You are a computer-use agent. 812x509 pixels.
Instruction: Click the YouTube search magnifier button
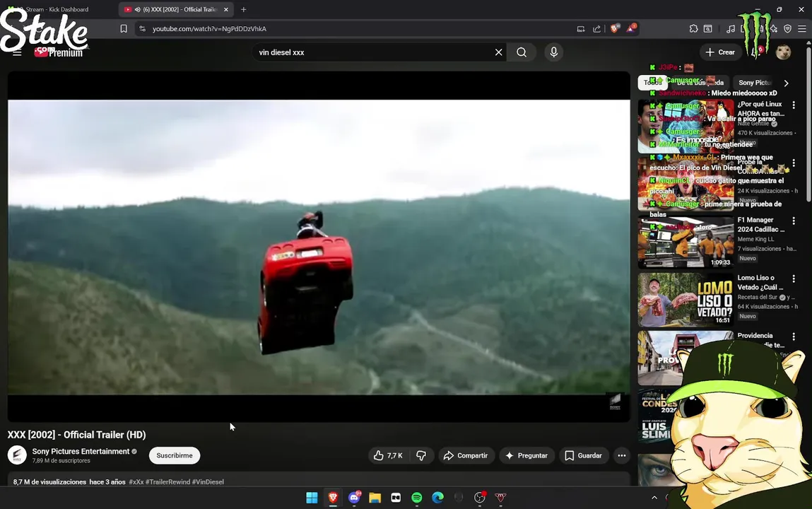(x=522, y=52)
